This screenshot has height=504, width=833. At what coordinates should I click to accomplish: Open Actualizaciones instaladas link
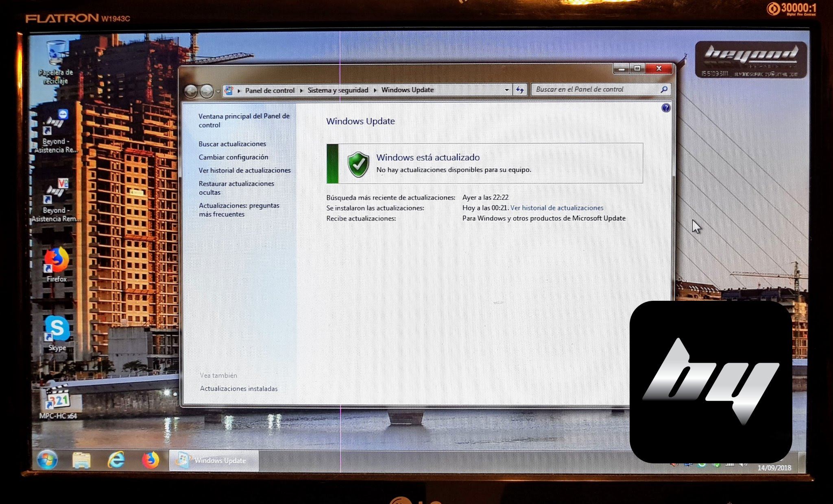pos(239,389)
